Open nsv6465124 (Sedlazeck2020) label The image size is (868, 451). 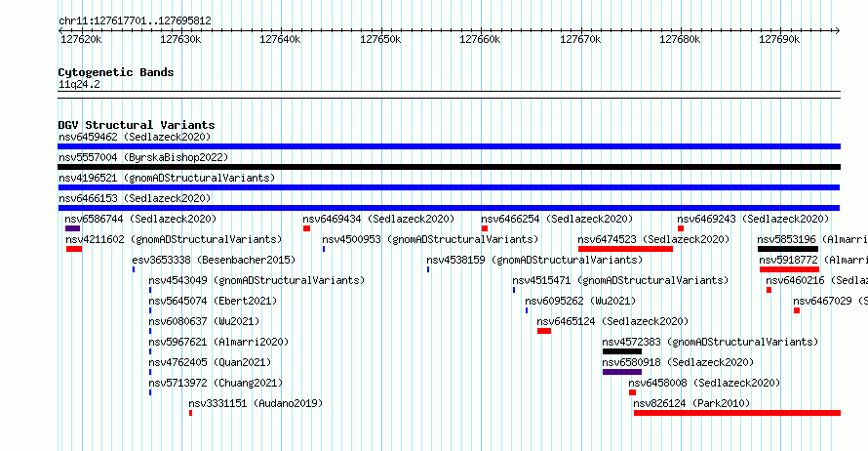pyautogui.click(x=612, y=321)
